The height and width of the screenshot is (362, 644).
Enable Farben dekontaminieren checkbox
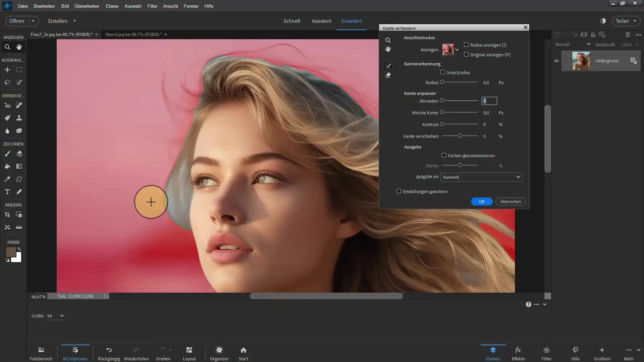444,155
